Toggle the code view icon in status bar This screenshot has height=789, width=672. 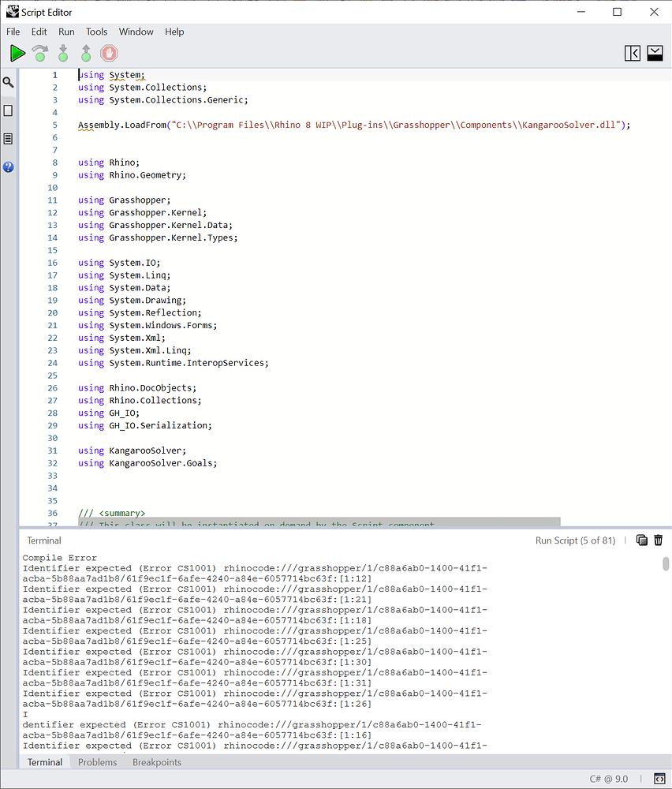[x=659, y=779]
